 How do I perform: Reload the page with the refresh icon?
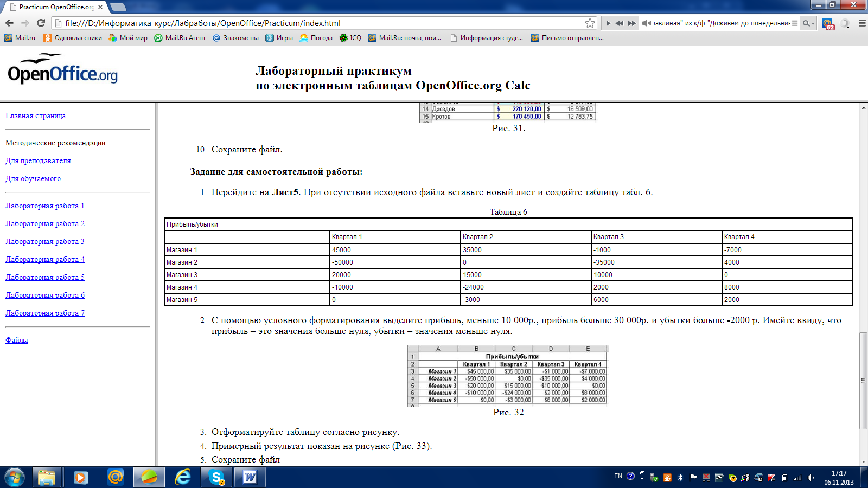41,23
